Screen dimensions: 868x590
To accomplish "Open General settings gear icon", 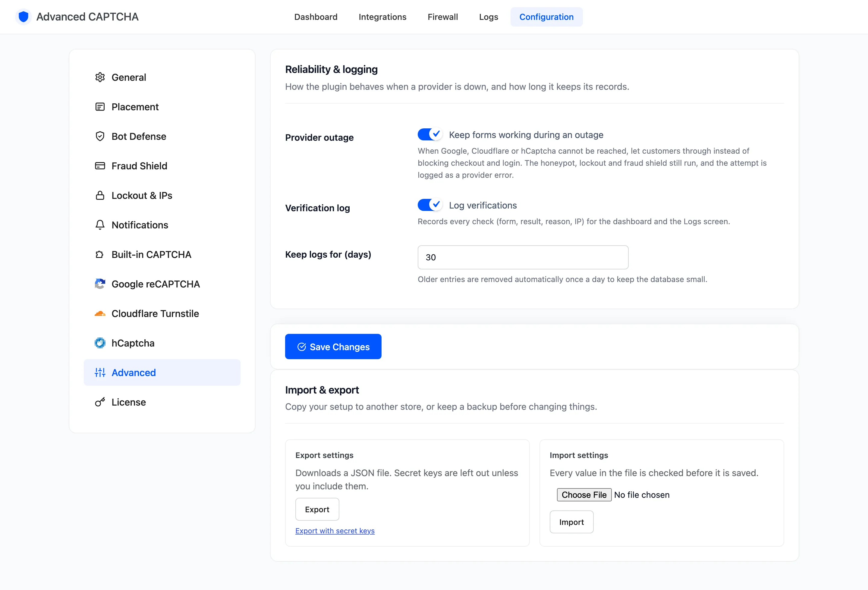I will 100,77.
